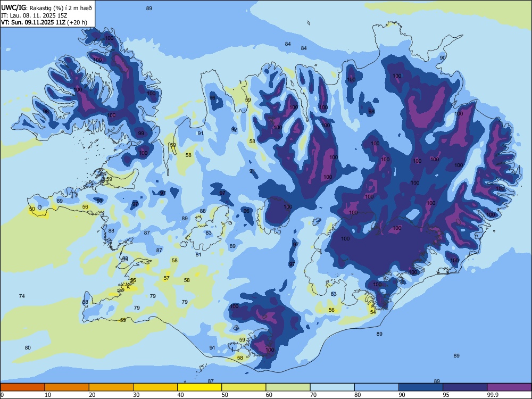Click the map humidity value '92'
532x399 pixels.
[x=234, y=130]
